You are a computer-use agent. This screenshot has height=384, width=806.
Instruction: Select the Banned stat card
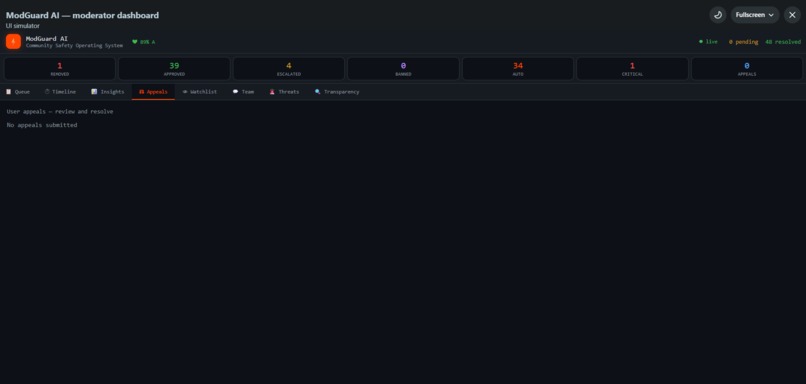point(404,69)
